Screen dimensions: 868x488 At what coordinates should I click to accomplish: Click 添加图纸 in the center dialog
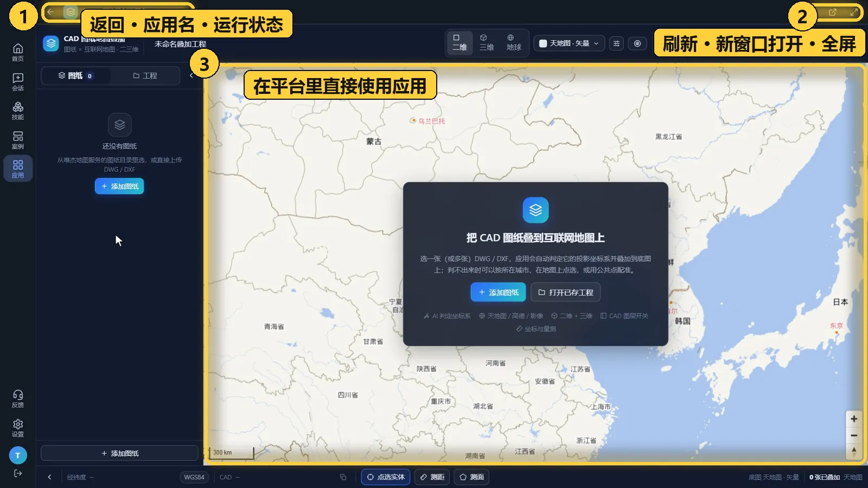click(x=498, y=292)
